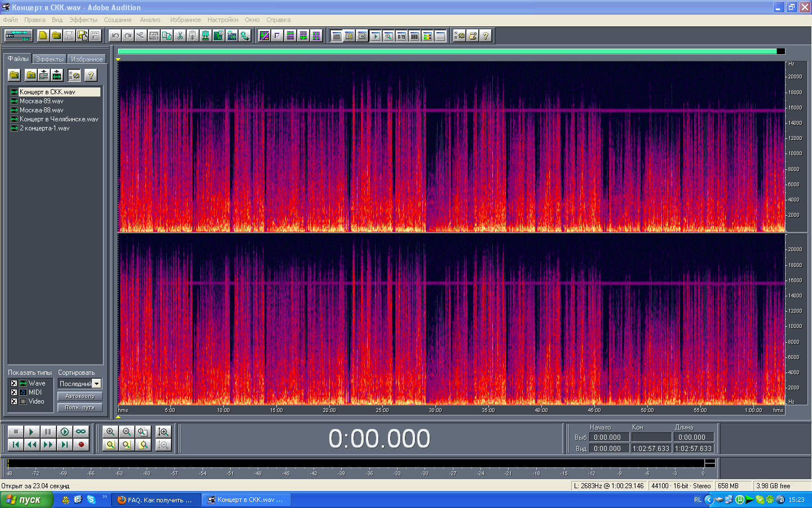This screenshot has height=508, width=812.
Task: Open the Сортировать dropdown showing Последний
Action: click(96, 384)
